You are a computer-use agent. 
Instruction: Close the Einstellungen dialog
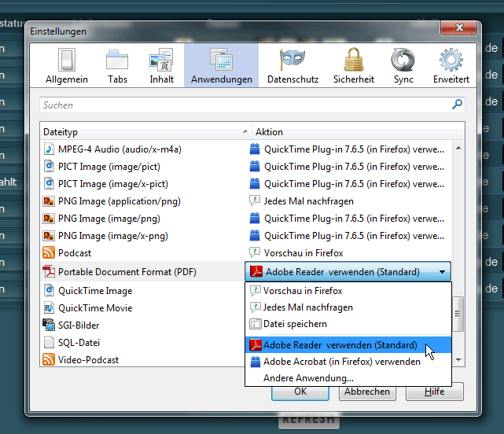(458, 28)
